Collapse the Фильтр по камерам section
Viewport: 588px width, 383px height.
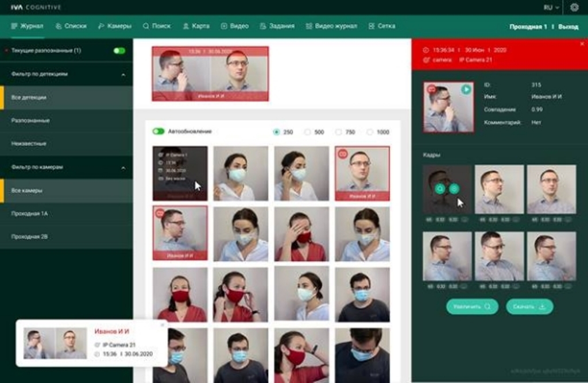[123, 168]
